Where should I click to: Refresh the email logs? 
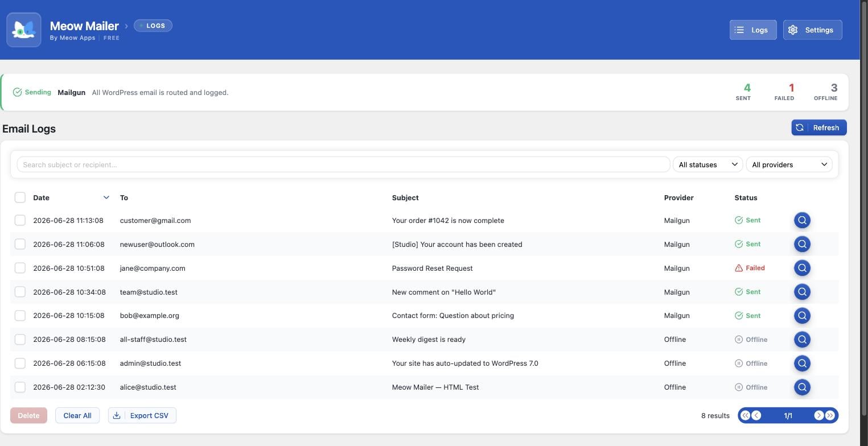819,127
